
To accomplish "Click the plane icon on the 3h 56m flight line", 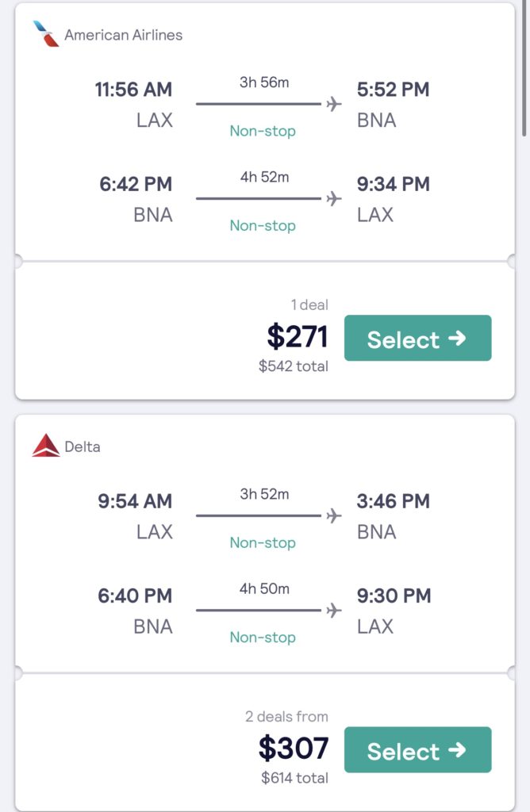I will [x=334, y=104].
